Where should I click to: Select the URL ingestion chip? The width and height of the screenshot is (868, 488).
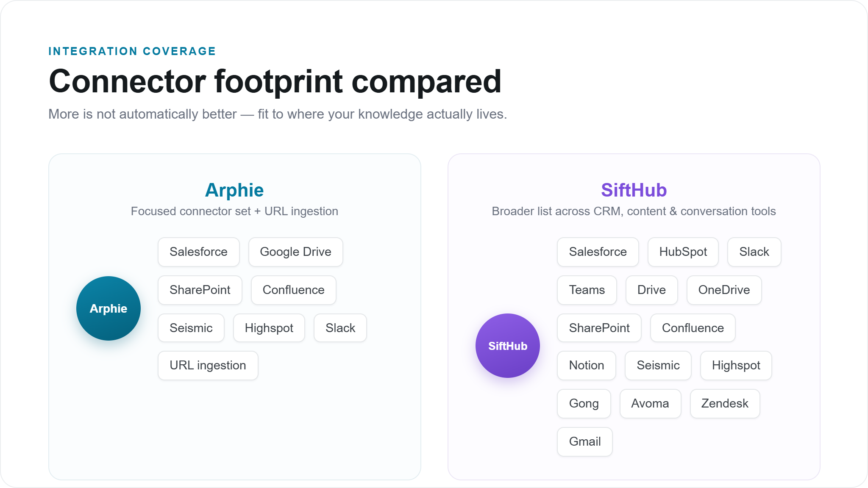click(x=208, y=366)
